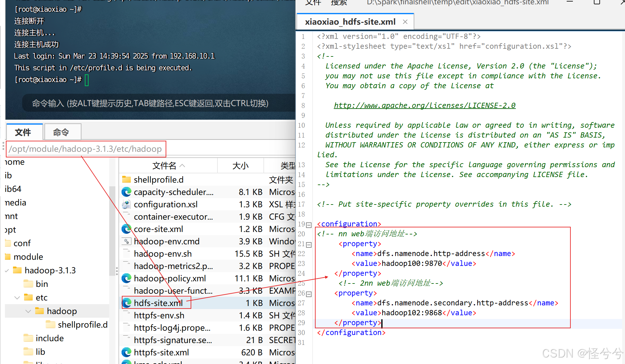Select the 文件 tab in bottom panel
Screen dimensions: 625x364
click(23, 132)
